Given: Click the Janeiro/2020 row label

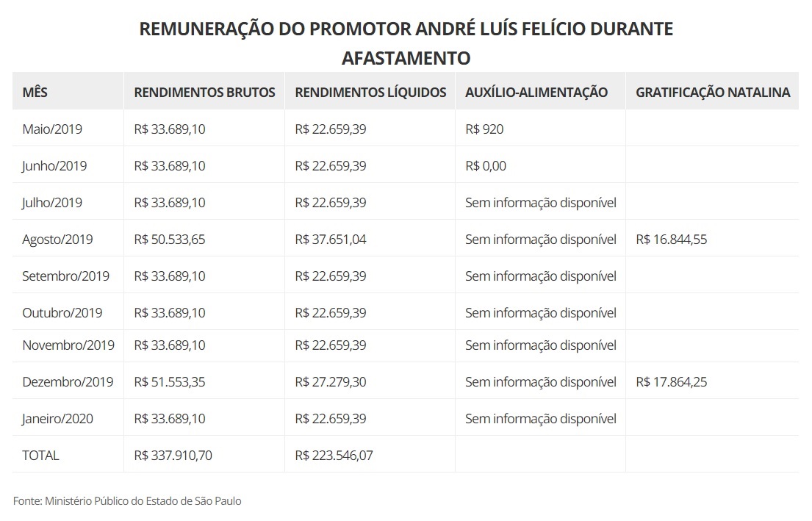Looking at the screenshot, I should [57, 419].
